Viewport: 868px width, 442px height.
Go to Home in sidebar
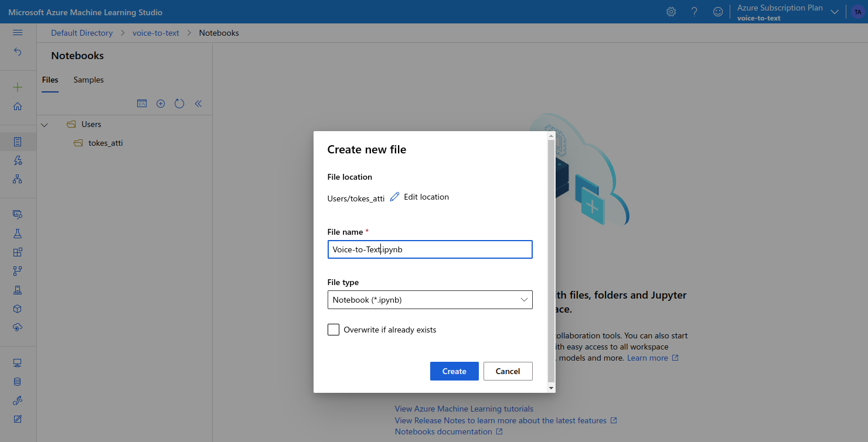pos(18,107)
